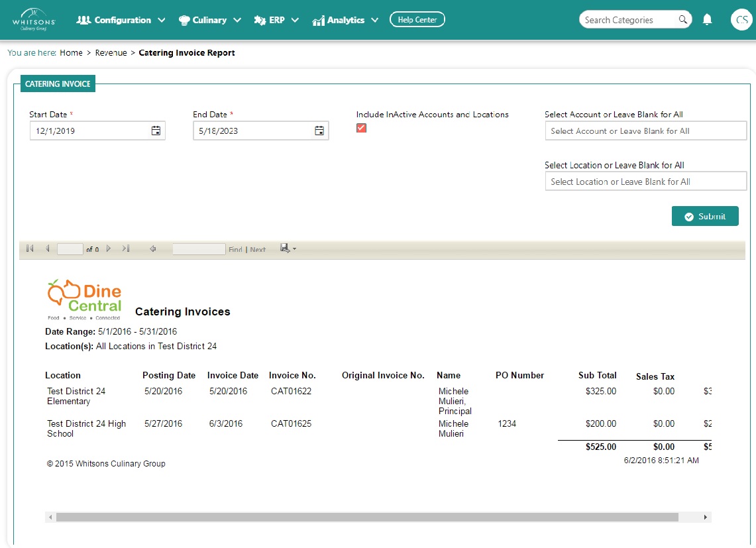Viewport: 756px width, 548px height.
Task: Open the CS user profile avatar
Action: (x=741, y=20)
